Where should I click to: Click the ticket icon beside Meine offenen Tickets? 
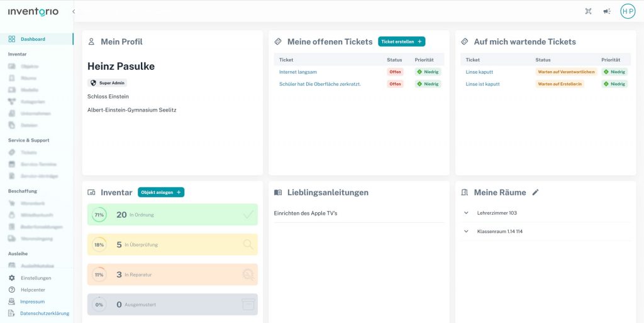click(x=277, y=42)
